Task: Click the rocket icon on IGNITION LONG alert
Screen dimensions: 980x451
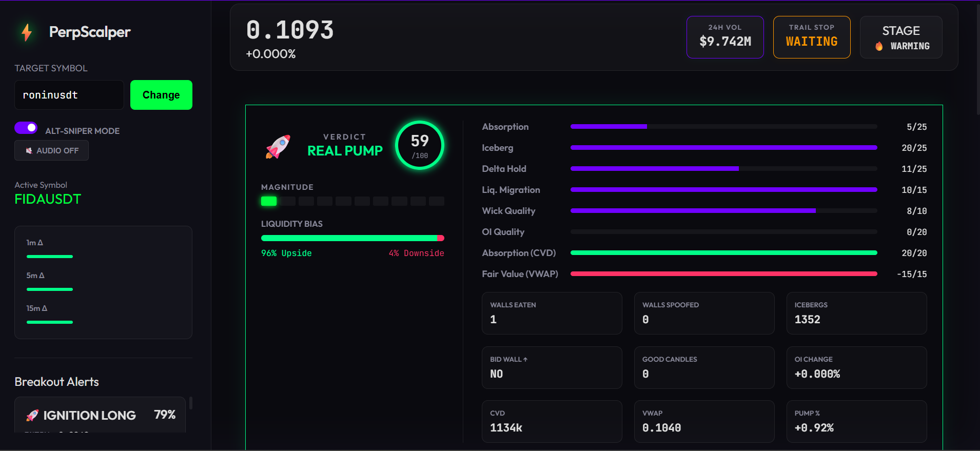Action: (x=32, y=416)
